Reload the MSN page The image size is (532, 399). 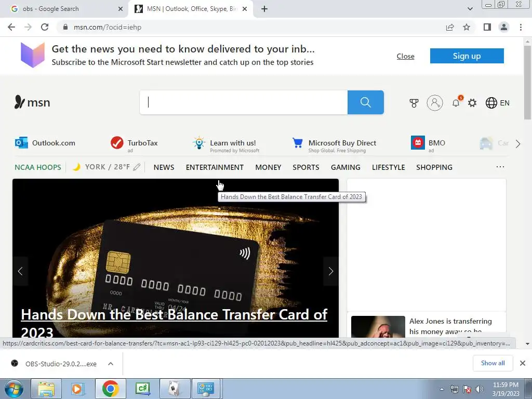pos(45,27)
